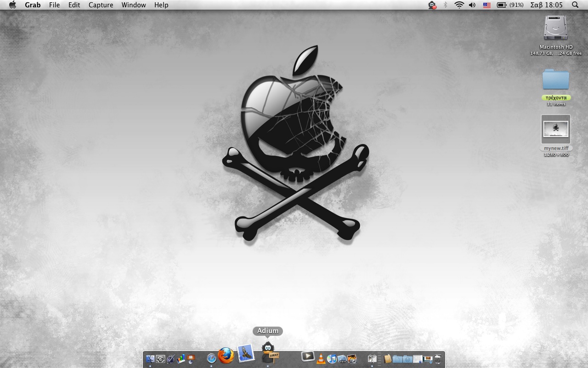Open the brown book stack in Dock
588x368 pixels.
tap(387, 358)
